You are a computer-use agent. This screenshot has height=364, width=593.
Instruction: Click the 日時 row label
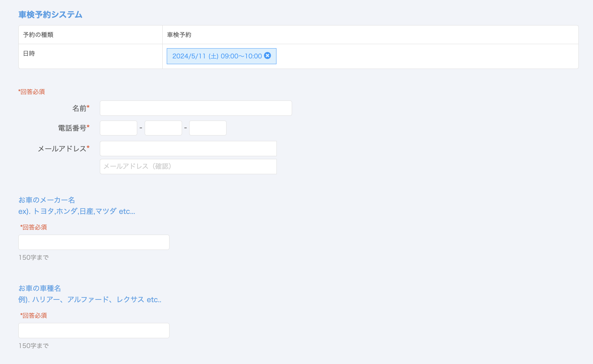(x=29, y=53)
